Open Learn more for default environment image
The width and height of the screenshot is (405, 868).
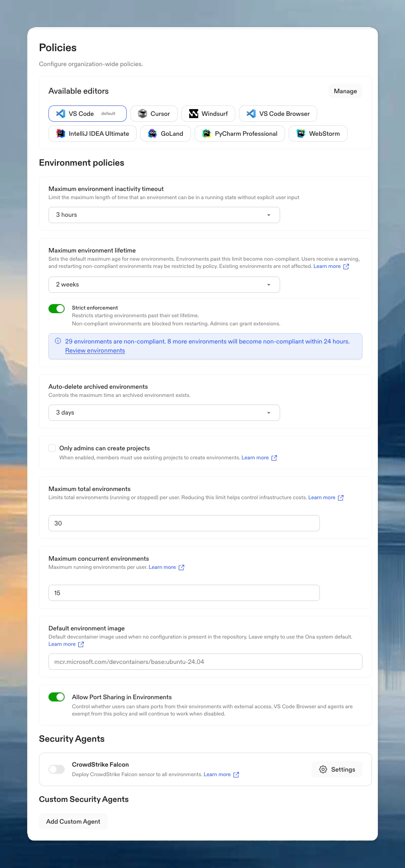[x=62, y=644]
